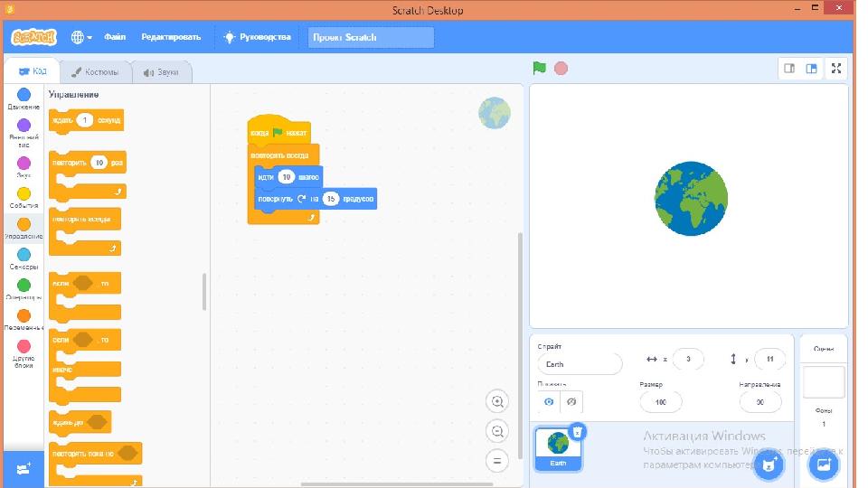The height and width of the screenshot is (488, 868).
Task: Open Руководства tutorials
Action: 258,37
